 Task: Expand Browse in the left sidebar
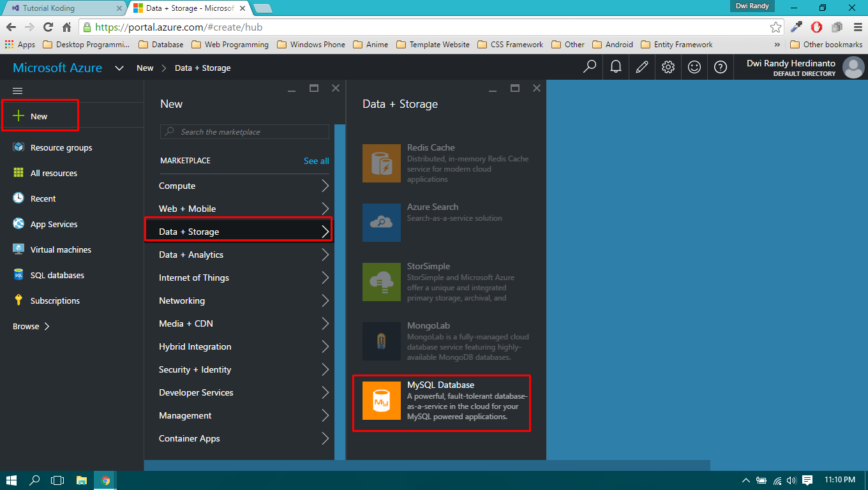tap(26, 326)
